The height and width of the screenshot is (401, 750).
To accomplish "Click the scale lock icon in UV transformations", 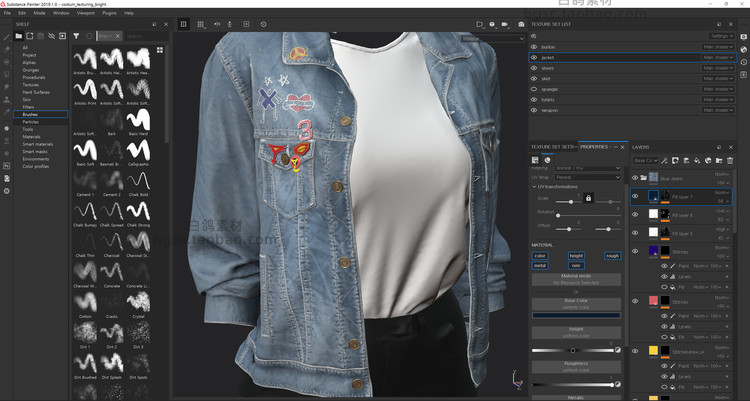I will tap(588, 198).
